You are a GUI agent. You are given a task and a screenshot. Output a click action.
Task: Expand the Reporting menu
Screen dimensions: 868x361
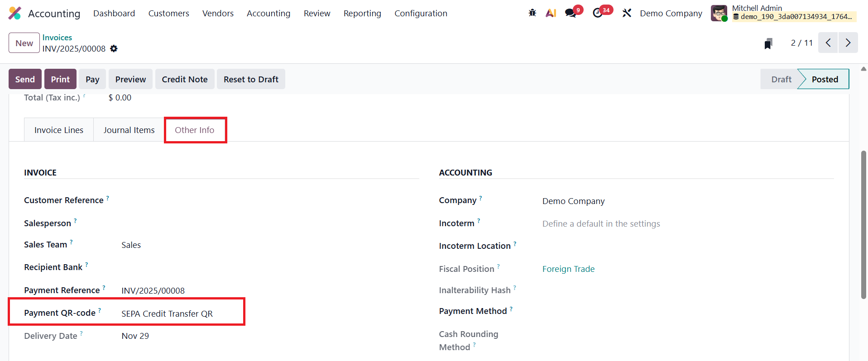pyautogui.click(x=362, y=13)
